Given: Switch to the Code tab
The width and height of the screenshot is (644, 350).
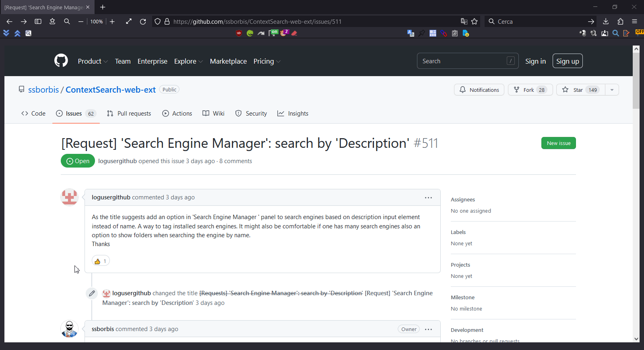Looking at the screenshot, I should click(33, 114).
